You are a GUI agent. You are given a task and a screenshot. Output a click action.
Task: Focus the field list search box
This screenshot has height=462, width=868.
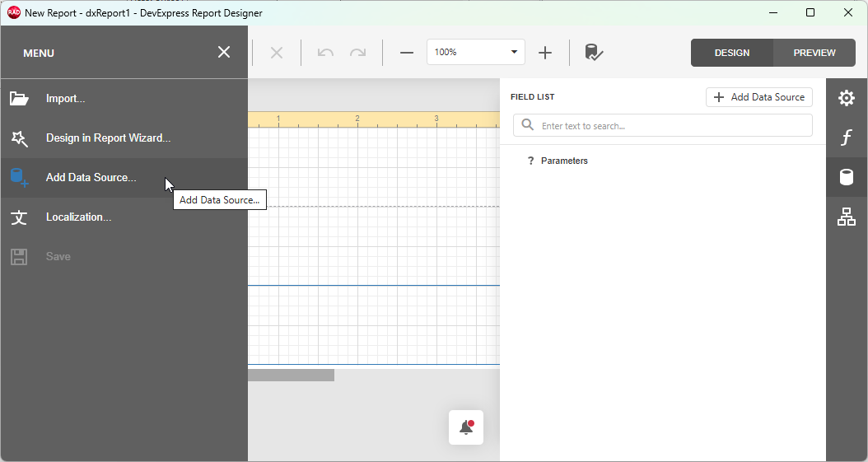point(663,126)
